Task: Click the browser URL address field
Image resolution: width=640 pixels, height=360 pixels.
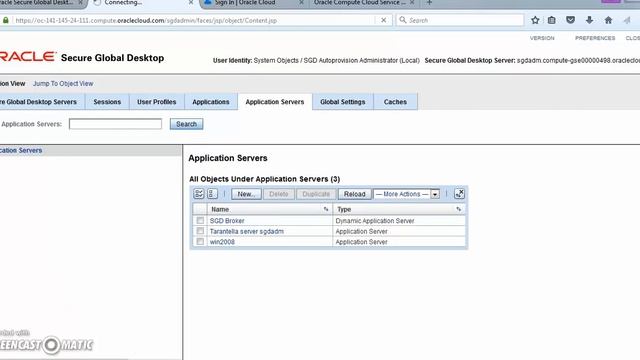Action: tap(194, 20)
